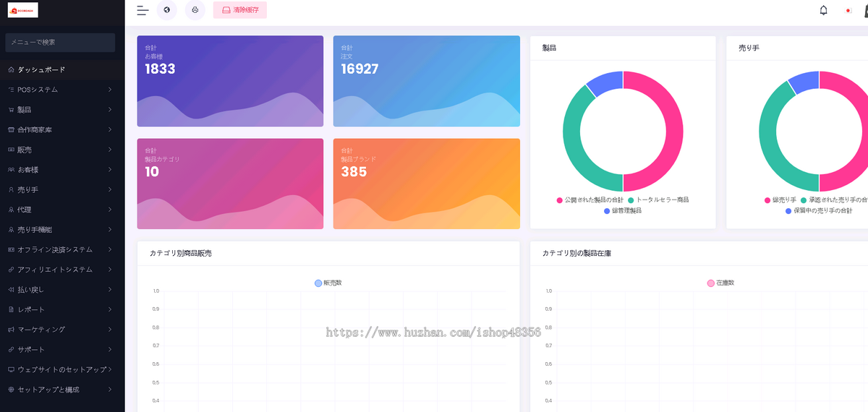Toggle the 販売数 legend in category sales chart

[x=328, y=283]
